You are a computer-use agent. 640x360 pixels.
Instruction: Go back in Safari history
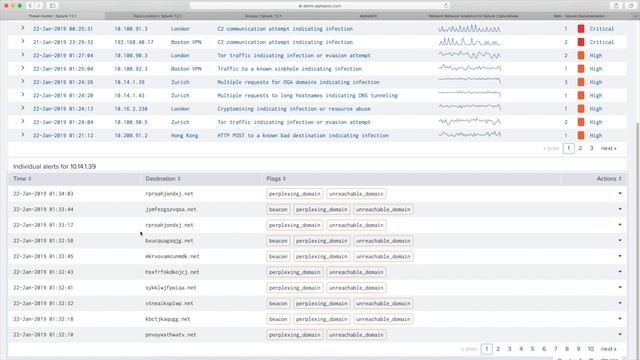[30, 6]
